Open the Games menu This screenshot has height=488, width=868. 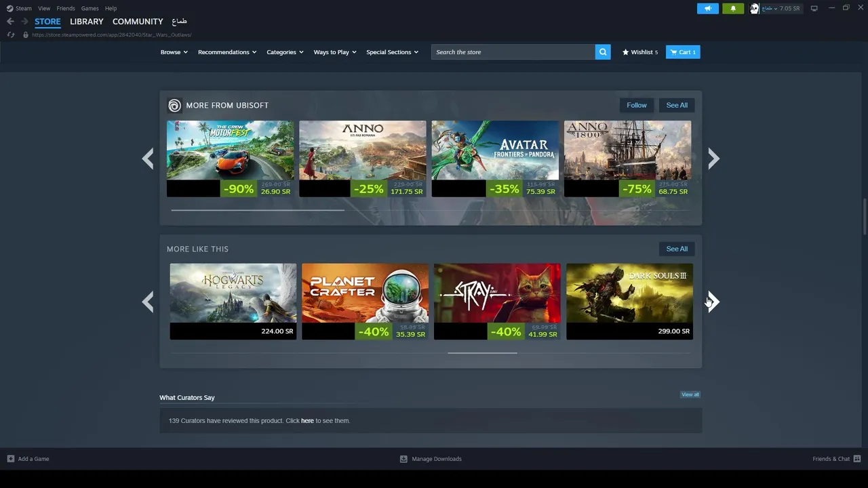pos(90,8)
